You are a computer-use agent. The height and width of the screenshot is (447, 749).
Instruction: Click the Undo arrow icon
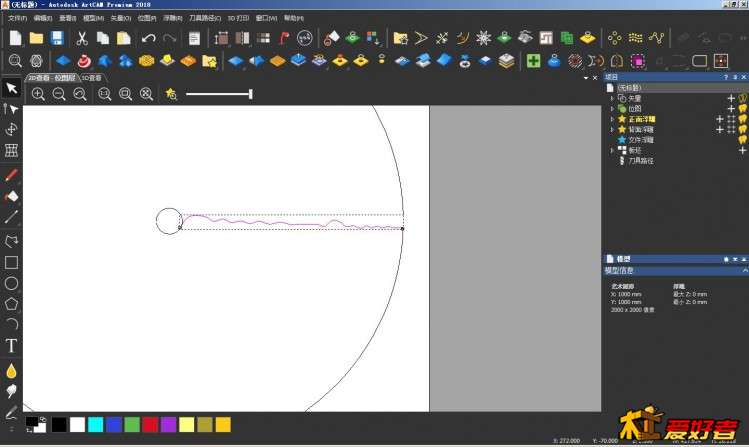(x=148, y=38)
